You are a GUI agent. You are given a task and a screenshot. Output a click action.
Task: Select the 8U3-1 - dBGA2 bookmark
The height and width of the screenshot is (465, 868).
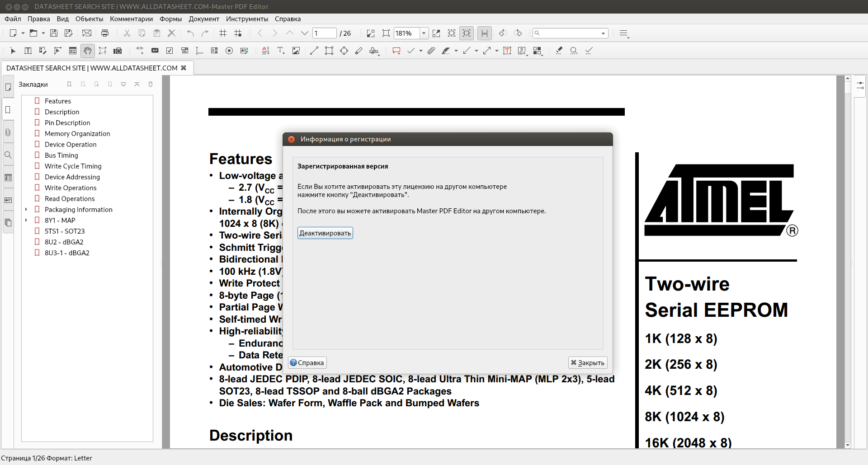tap(67, 253)
